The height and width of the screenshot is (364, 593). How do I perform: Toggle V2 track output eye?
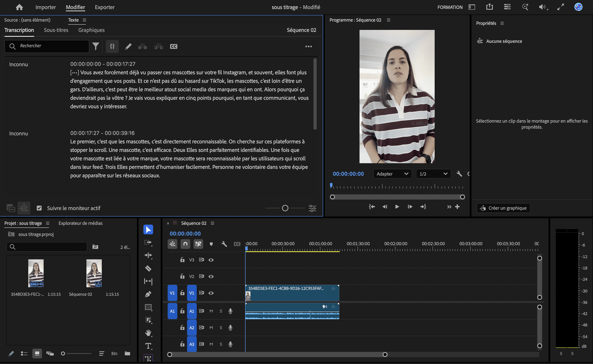(211, 276)
